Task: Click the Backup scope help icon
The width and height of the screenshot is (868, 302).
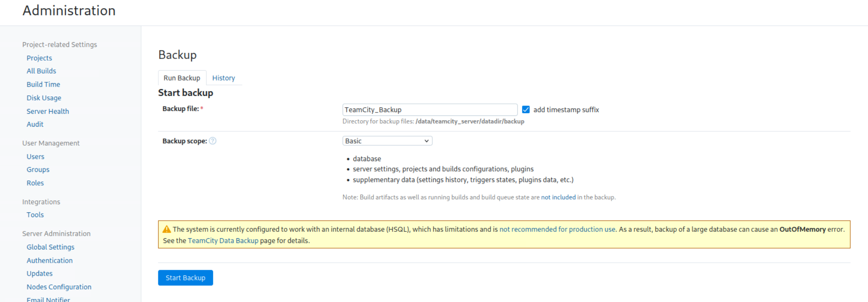Action: click(212, 141)
